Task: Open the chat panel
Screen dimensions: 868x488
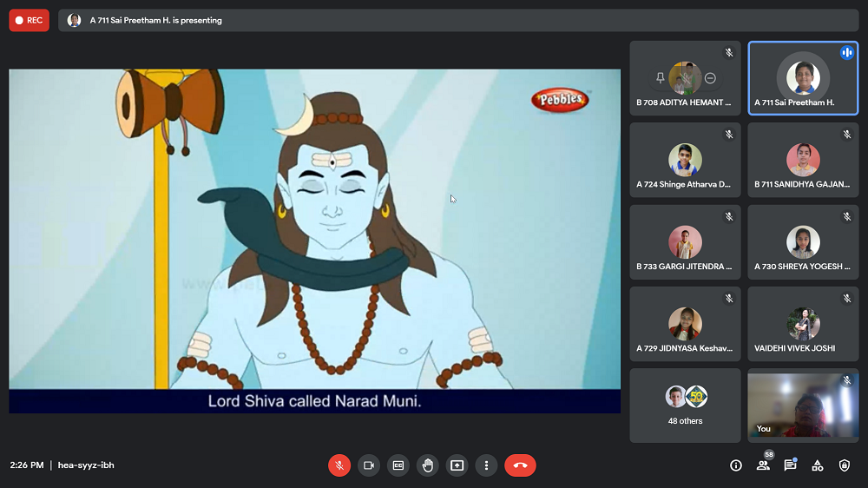Action: [x=790, y=465]
